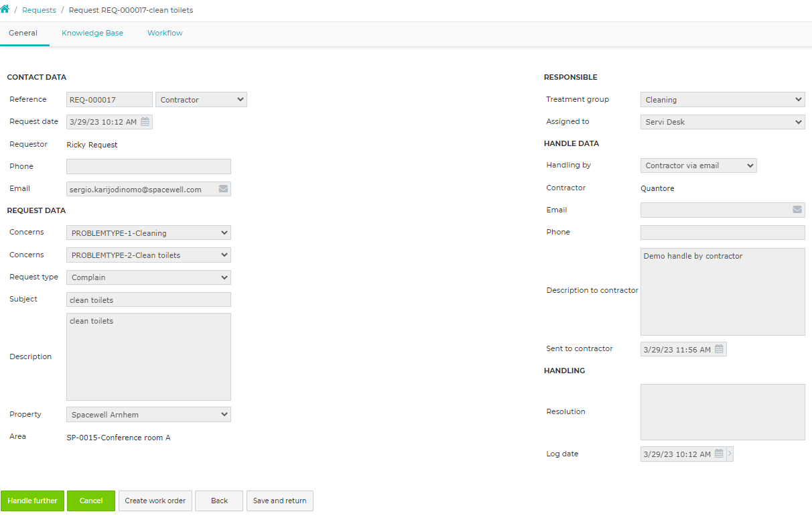Viewport: 812px width, 524px height.
Task: Click the envelope icon in contractor Email
Action: [797, 210]
